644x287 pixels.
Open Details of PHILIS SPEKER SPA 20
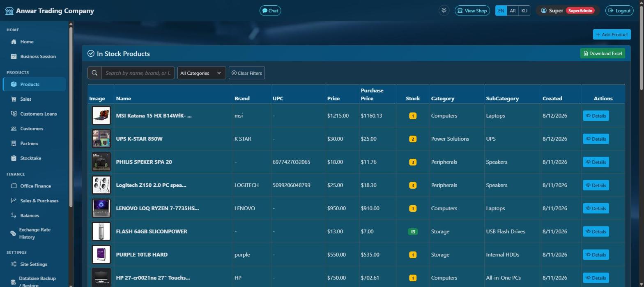596,162
